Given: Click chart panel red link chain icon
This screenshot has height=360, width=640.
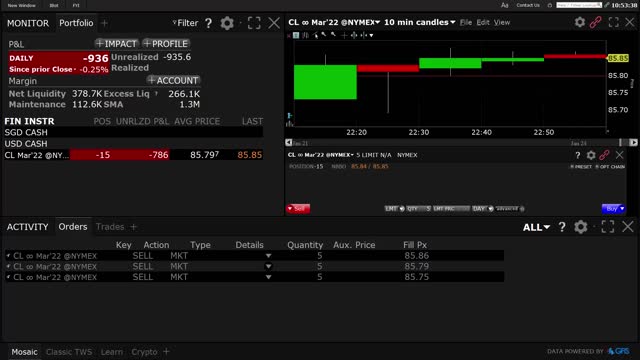Looking at the screenshot, I should tap(596, 22).
